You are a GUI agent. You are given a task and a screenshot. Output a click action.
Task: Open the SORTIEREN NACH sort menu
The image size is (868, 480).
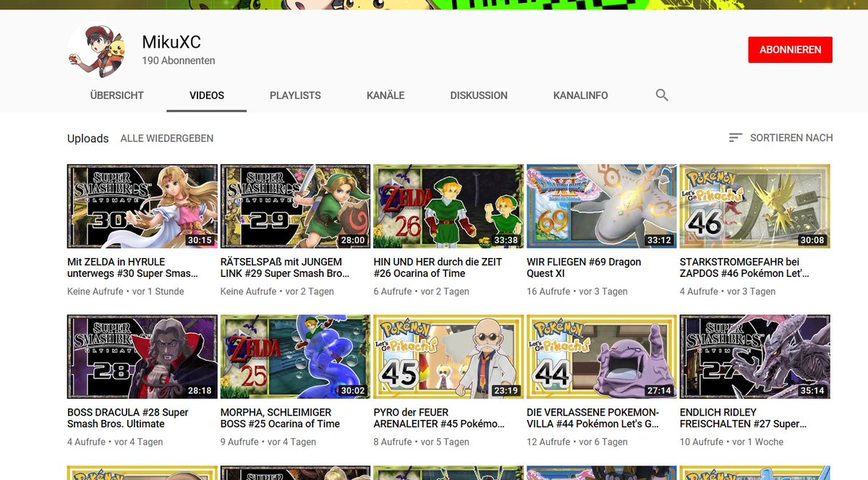(781, 137)
